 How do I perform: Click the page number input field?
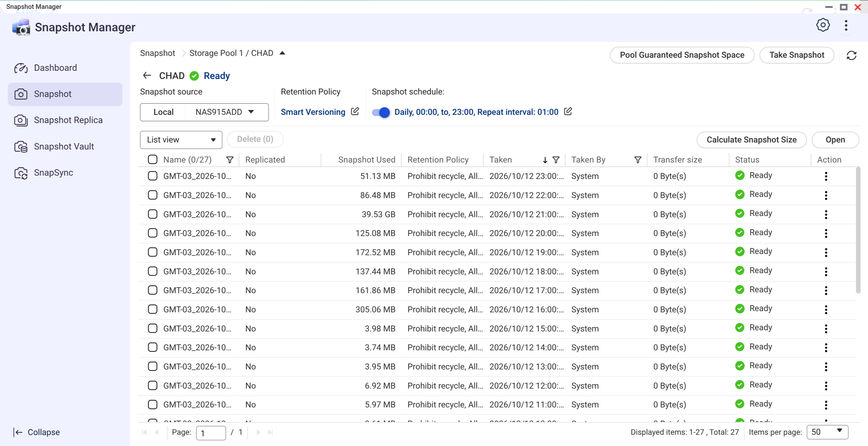(211, 433)
